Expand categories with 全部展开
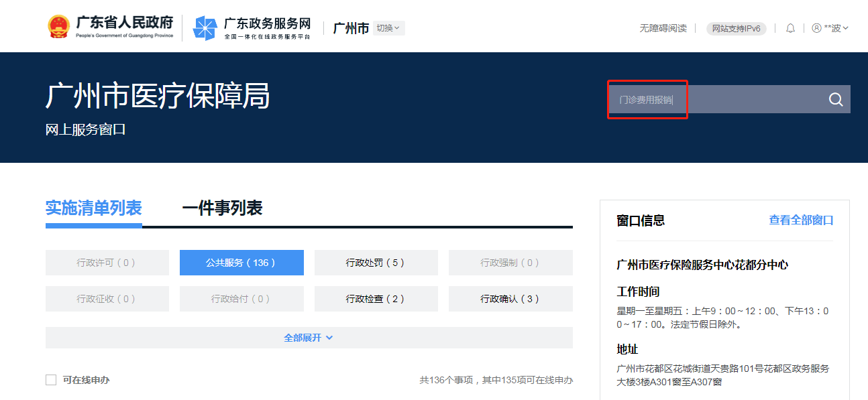This screenshot has height=400, width=868. (x=309, y=338)
